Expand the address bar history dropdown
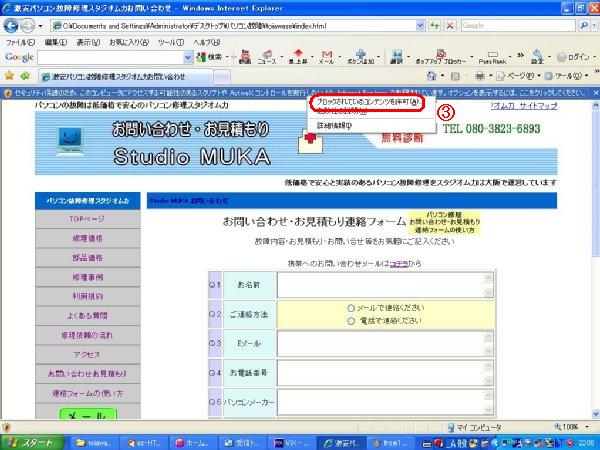Screen dimensions: 600x450 coord(420,26)
